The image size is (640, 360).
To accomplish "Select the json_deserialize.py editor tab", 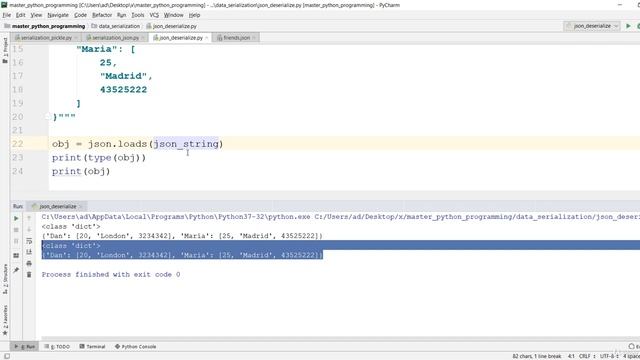I will point(179,38).
